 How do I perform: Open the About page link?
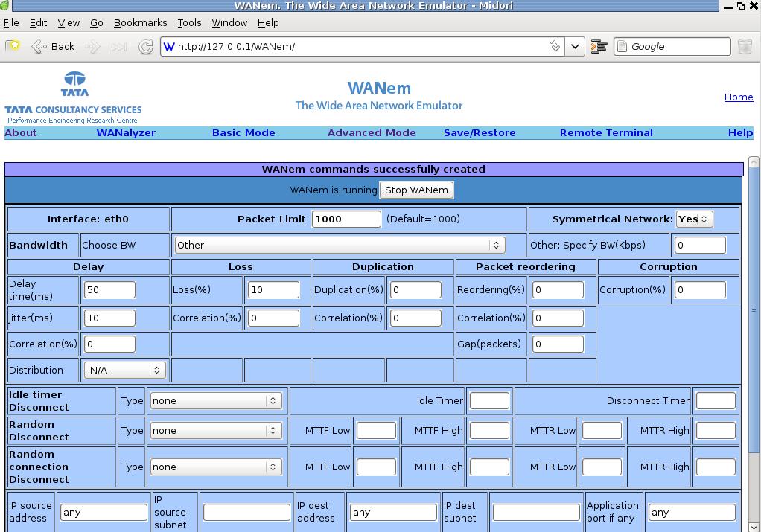[20, 133]
